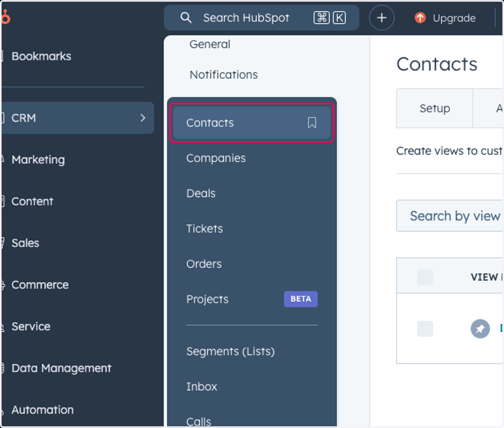Select Orders in CRM submenu
This screenshot has height=428, width=504.
(x=204, y=264)
